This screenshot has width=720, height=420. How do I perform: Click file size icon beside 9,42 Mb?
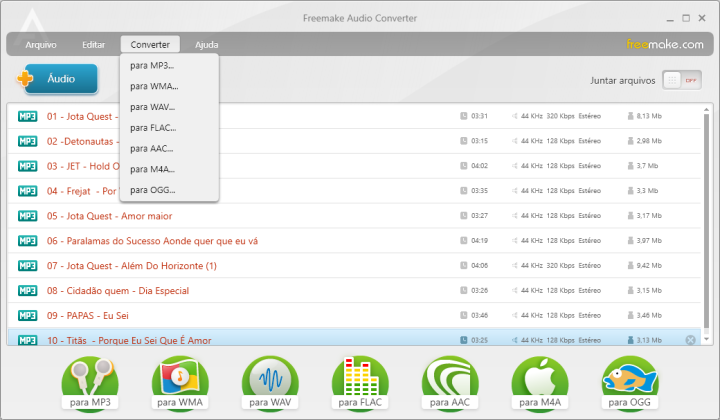coord(630,265)
